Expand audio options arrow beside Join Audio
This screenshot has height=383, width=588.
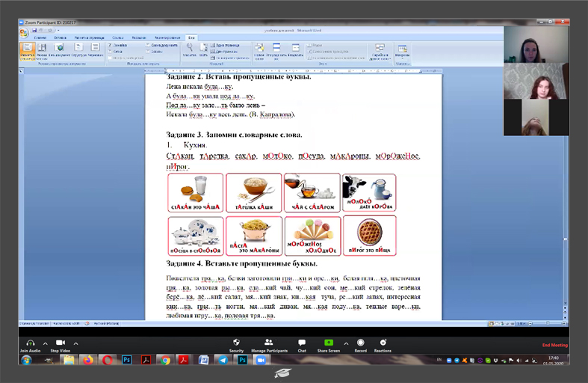click(46, 343)
